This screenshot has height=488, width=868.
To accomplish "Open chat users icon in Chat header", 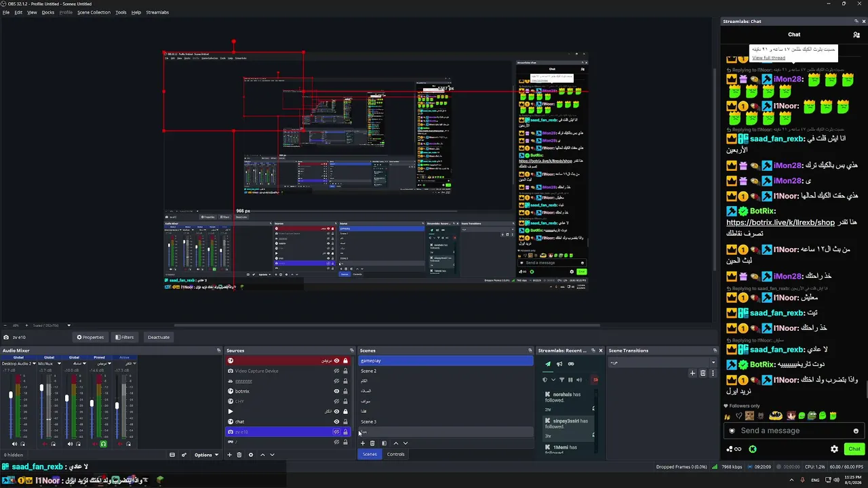I will [856, 35].
